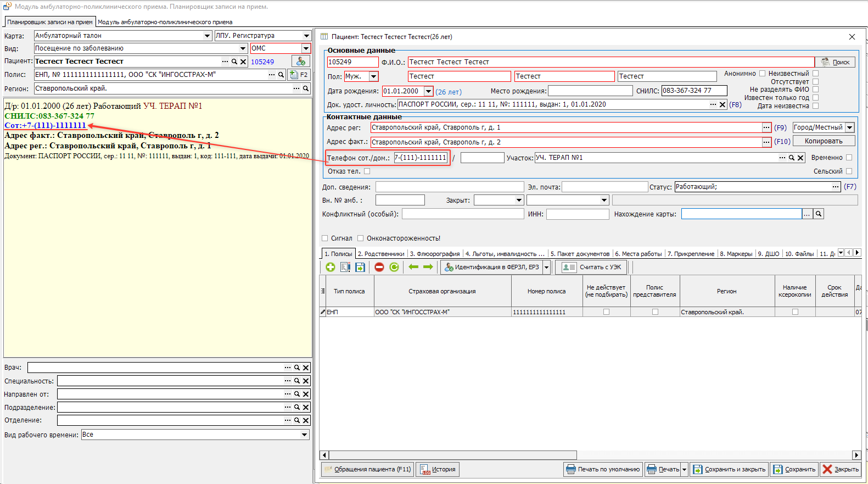Open the Карта dropdown Амбулаторный талон
The image size is (868, 484).
pos(207,36)
